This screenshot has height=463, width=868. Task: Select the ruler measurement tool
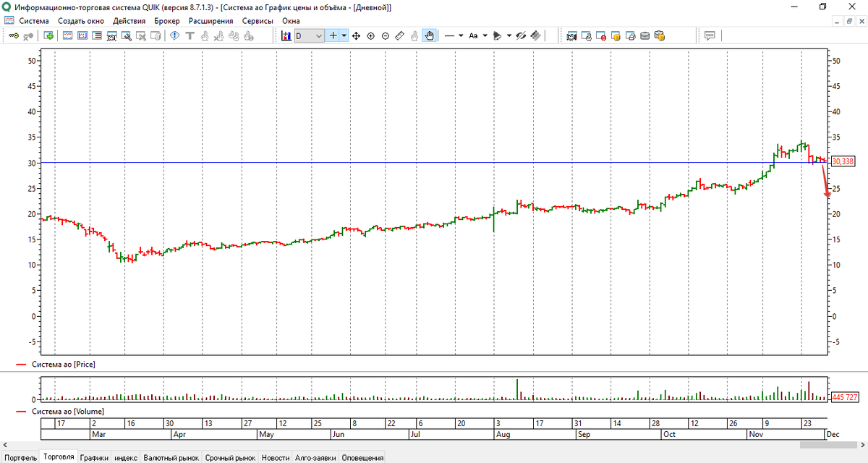(x=399, y=35)
